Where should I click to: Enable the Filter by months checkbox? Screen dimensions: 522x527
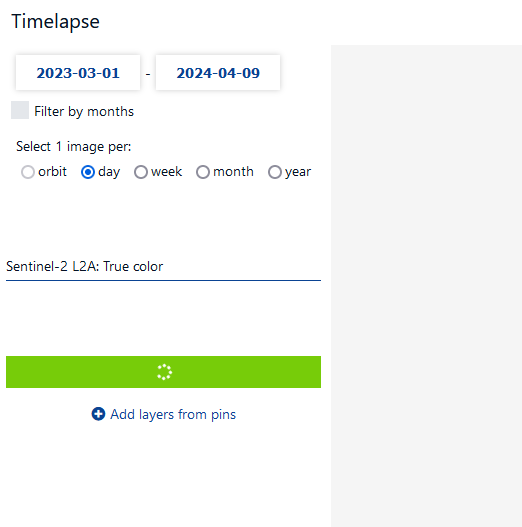[20, 110]
